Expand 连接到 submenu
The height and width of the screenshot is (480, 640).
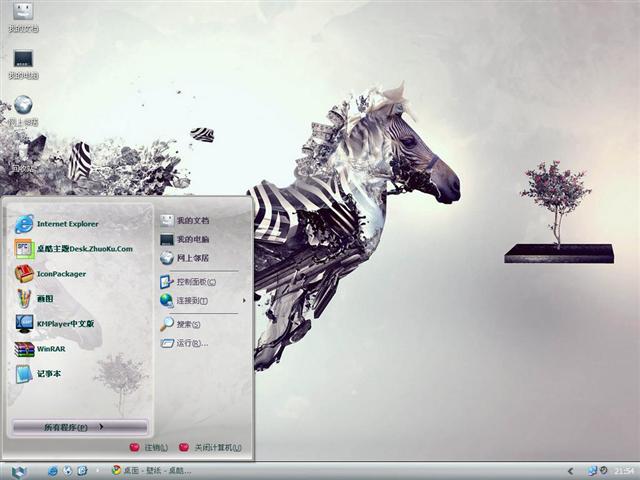[203, 301]
